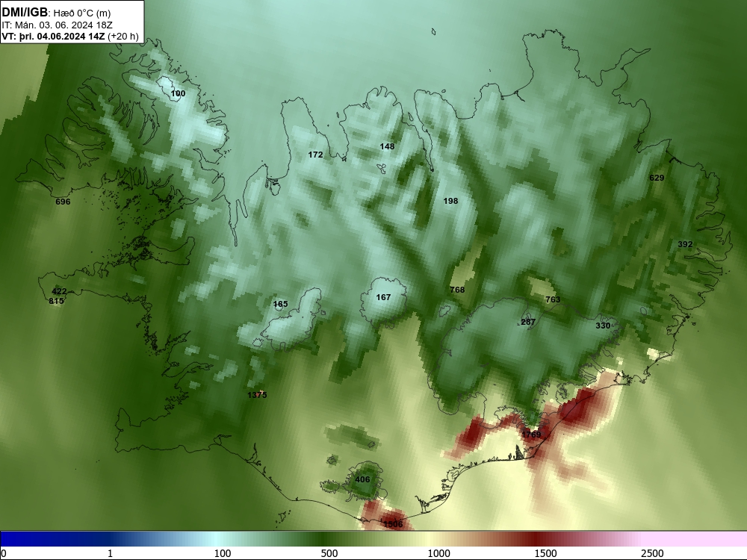Click the 763 height value
747x560 pixels.
pyautogui.click(x=553, y=299)
